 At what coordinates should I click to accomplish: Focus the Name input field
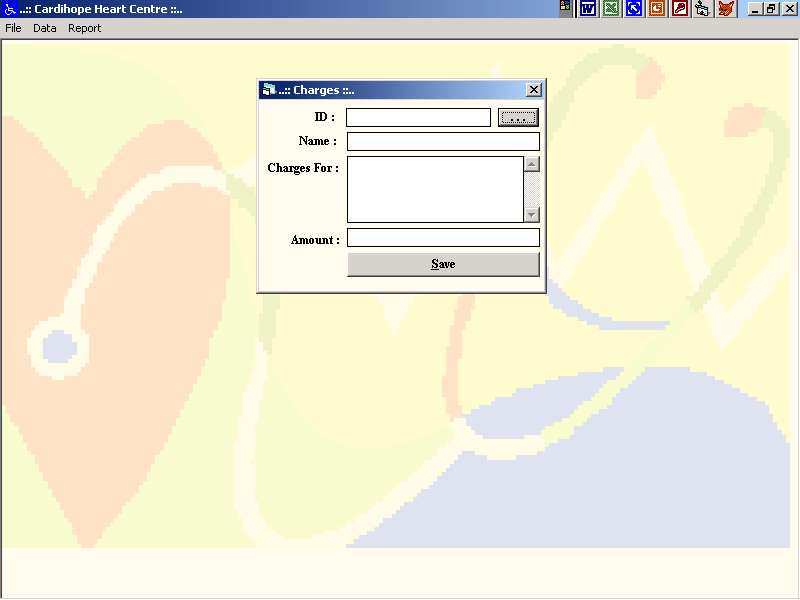click(x=443, y=142)
